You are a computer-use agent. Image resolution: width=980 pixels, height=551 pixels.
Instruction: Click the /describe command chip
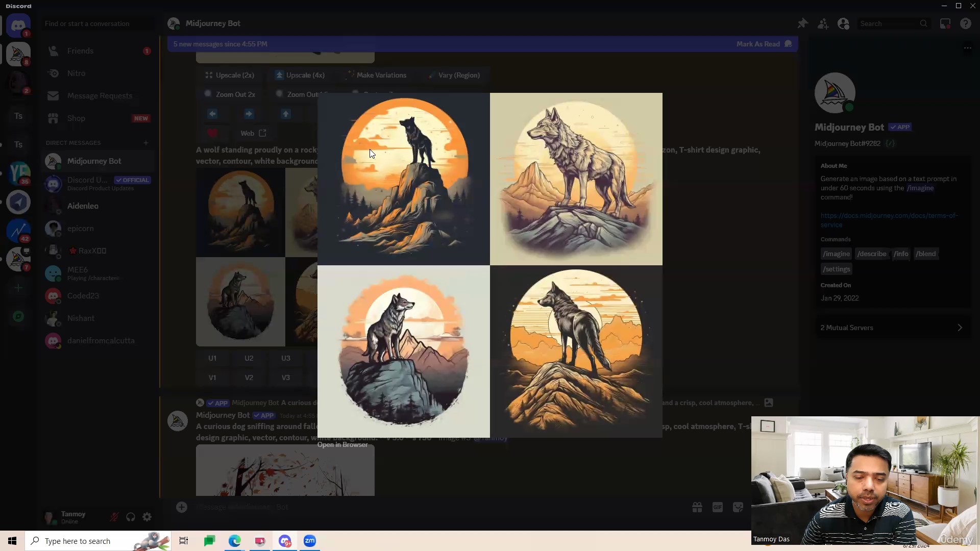[x=872, y=254]
